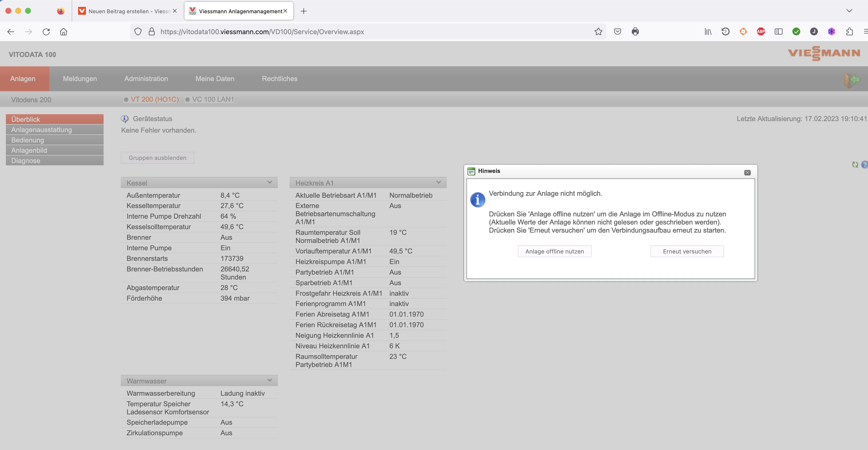Image resolution: width=868 pixels, height=450 pixels.
Task: Toggle the sidebar view icon
Action: [x=778, y=32]
